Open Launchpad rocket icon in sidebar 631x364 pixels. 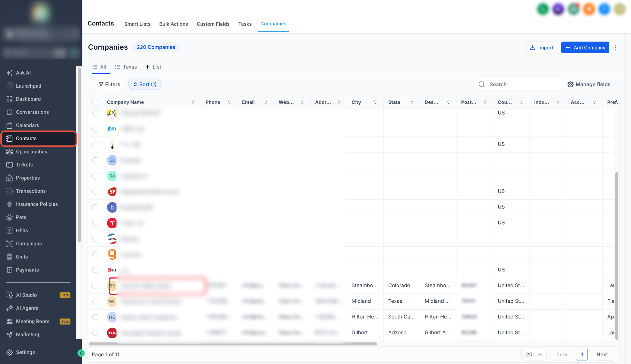(9, 86)
